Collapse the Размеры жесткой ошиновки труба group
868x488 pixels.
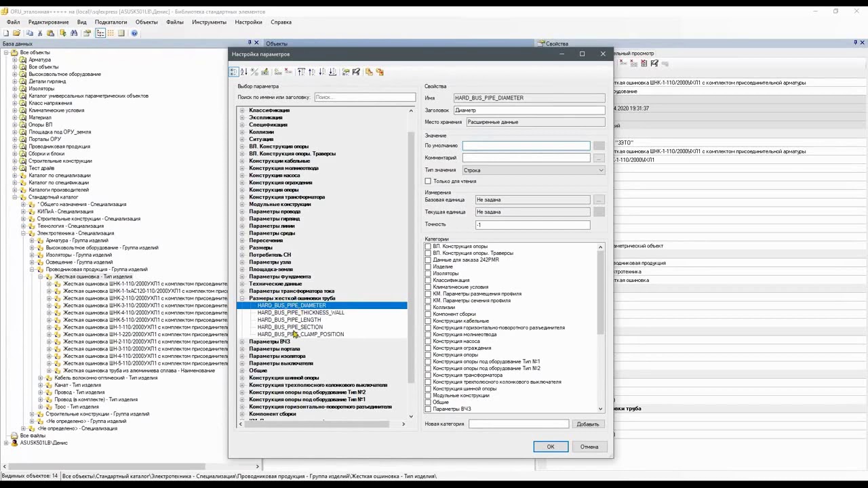242,298
